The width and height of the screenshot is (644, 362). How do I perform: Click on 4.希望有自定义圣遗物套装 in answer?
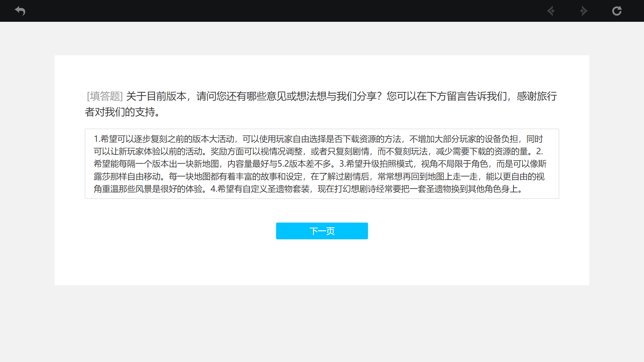click(260, 189)
